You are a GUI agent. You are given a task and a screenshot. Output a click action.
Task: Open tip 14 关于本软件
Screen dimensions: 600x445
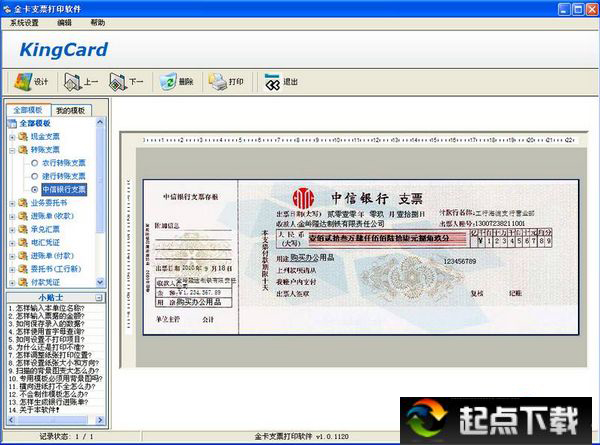[34, 410]
